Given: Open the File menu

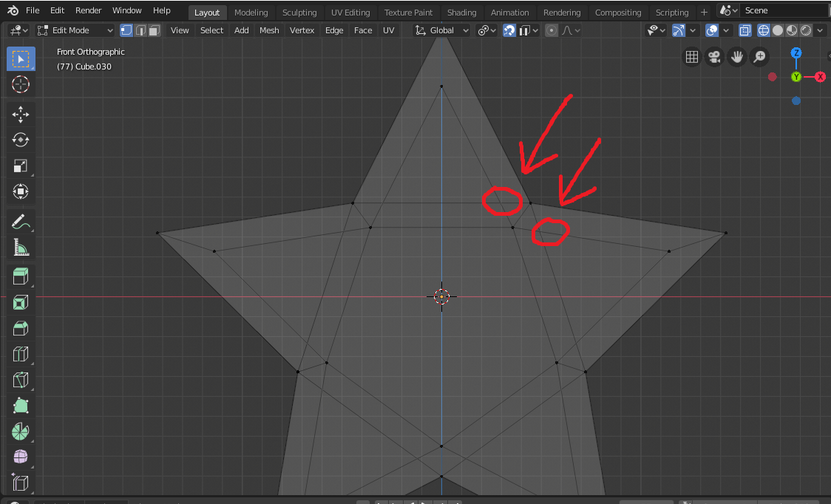Looking at the screenshot, I should click(x=33, y=10).
